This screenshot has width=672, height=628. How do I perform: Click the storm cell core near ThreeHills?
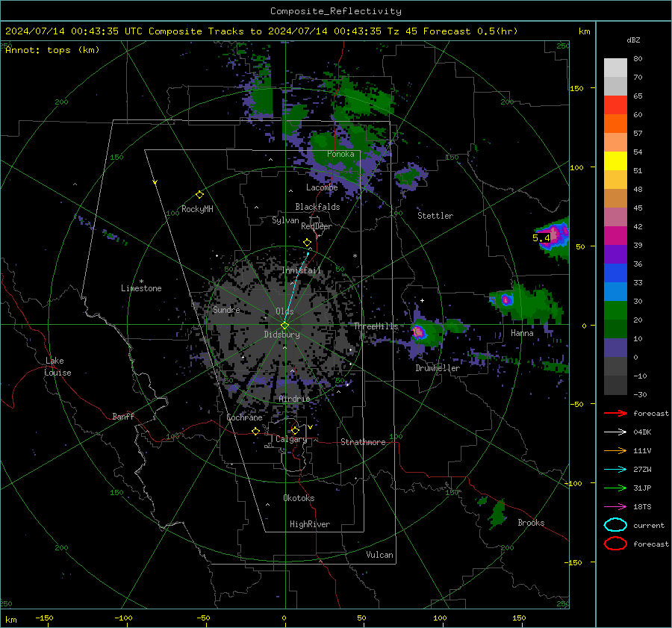pos(418,332)
